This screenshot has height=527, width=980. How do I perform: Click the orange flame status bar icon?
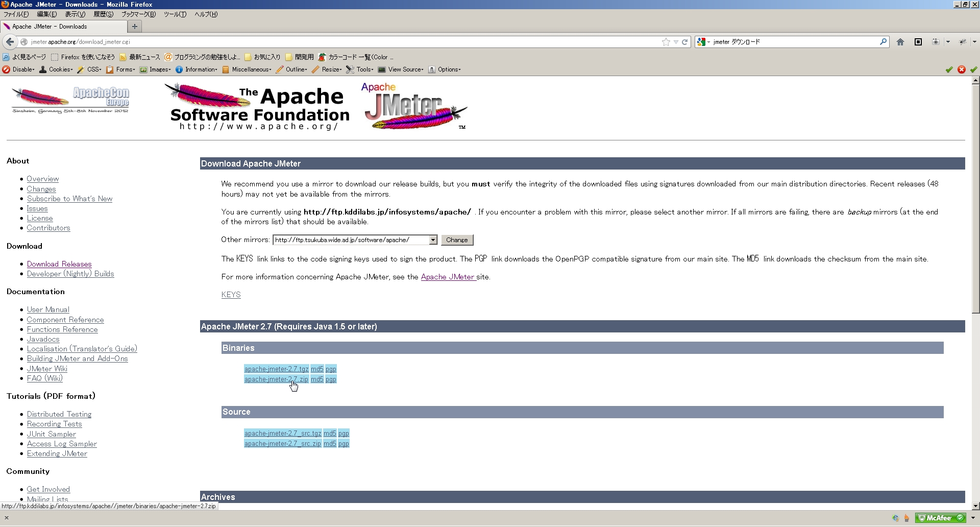907,518
